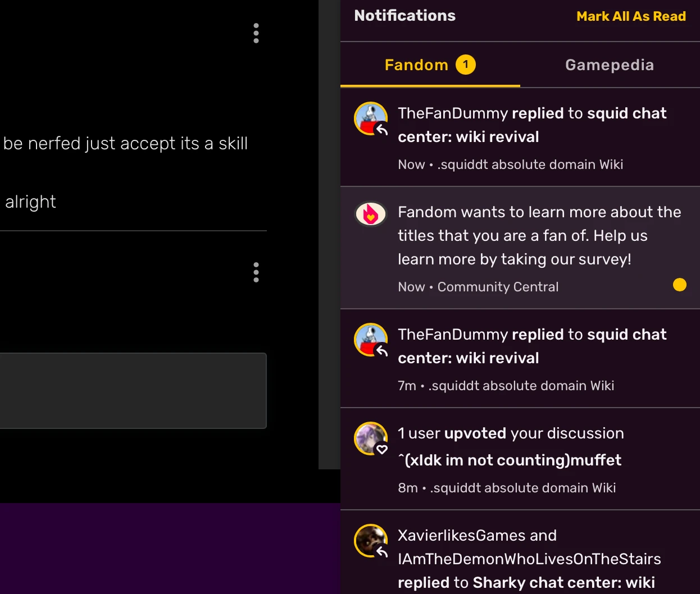Click TheFanDummy avatar in the 7m notification
Viewport: 700px width, 594px height.
click(371, 340)
